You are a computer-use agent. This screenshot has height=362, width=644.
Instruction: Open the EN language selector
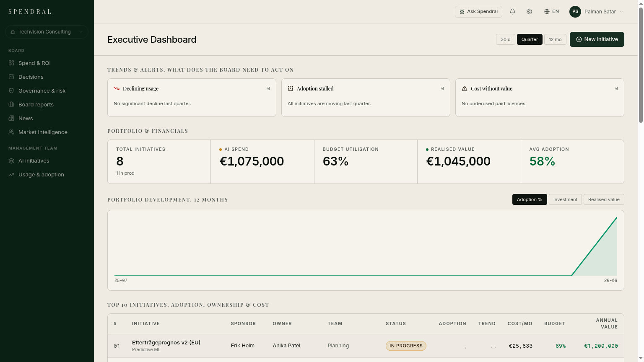(x=551, y=12)
